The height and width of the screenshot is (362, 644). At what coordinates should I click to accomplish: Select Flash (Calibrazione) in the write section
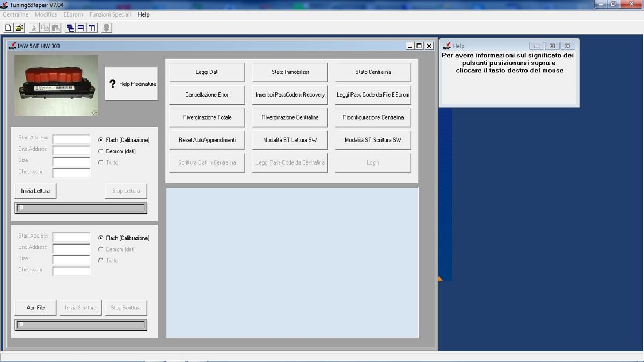tap(101, 238)
